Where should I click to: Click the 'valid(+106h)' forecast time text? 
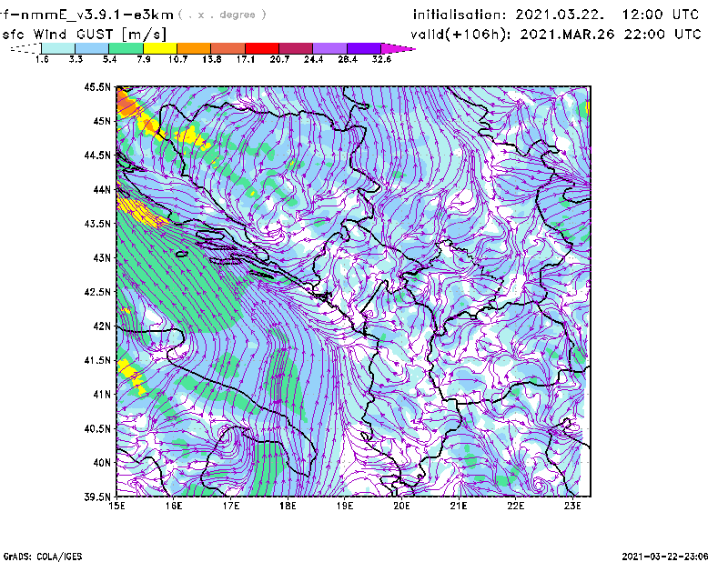pyautogui.click(x=462, y=35)
